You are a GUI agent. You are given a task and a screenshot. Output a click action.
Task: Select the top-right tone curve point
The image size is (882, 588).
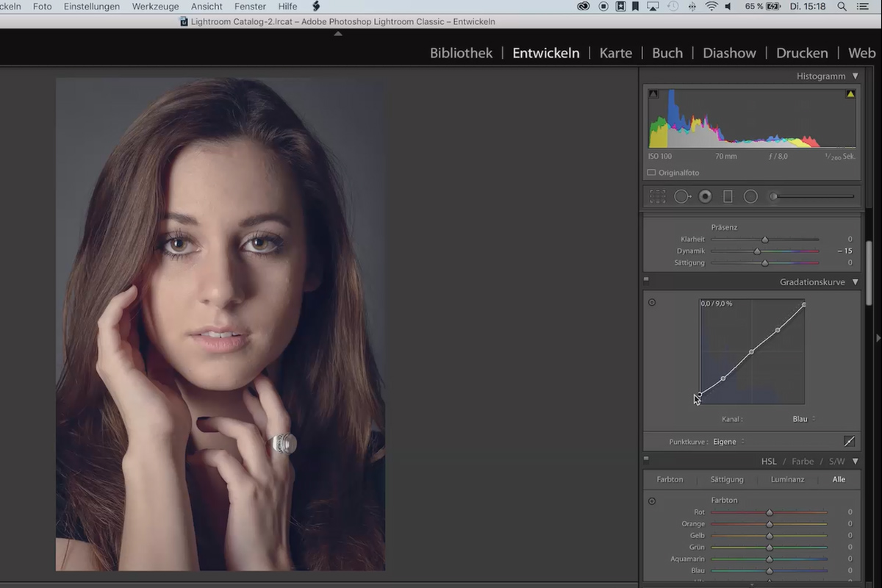[x=804, y=304]
